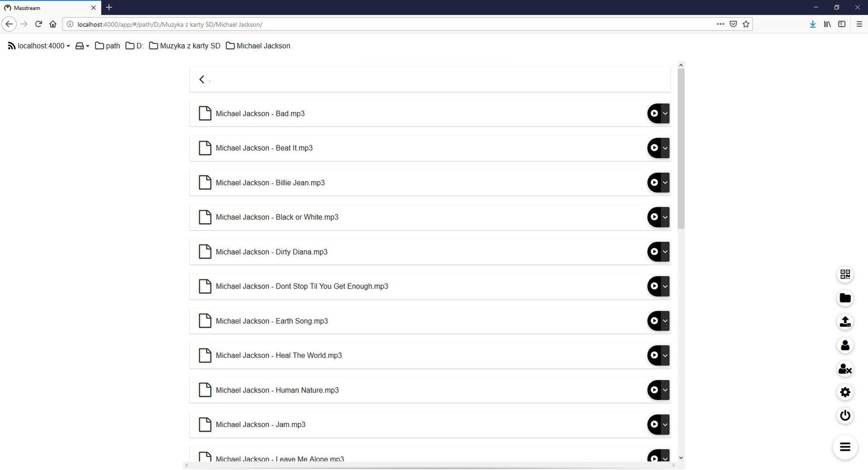Expand chevron for Heal The World.mp3
The image size is (868, 470).
coord(665,355)
